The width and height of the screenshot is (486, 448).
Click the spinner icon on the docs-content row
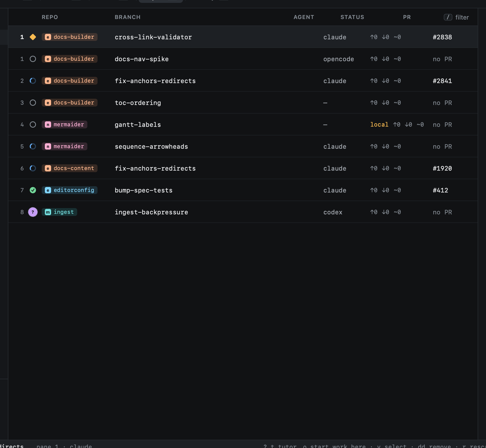coord(33,168)
